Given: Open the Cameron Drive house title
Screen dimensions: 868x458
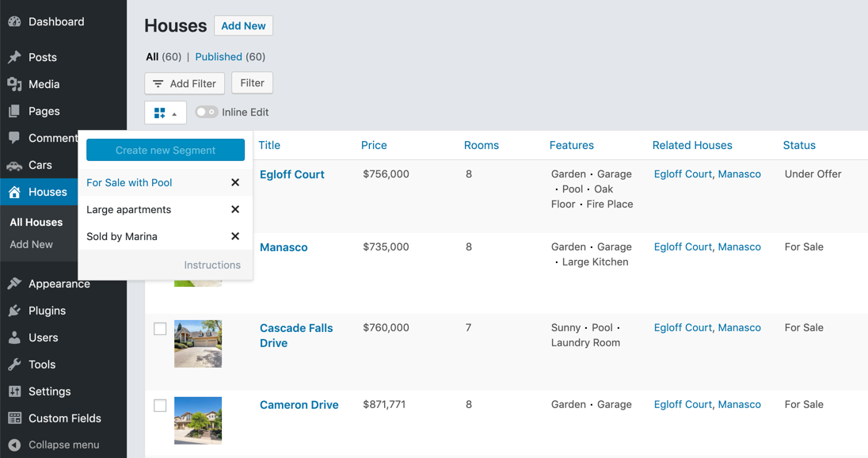Looking at the screenshot, I should [299, 405].
